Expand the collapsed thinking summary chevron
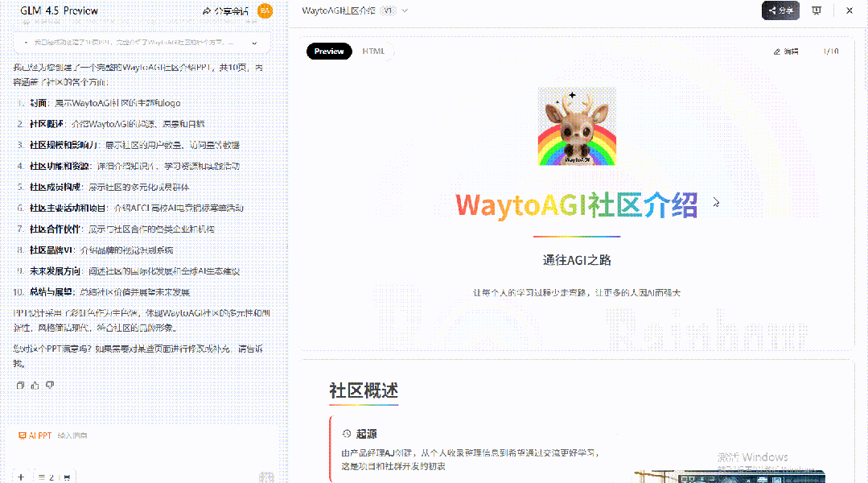The height and width of the screenshot is (483, 868). pyautogui.click(x=254, y=43)
